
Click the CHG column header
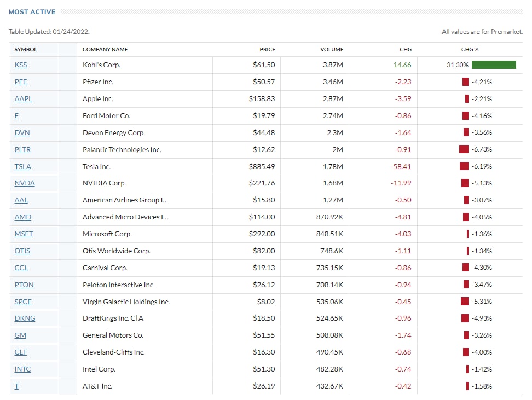tap(406, 50)
